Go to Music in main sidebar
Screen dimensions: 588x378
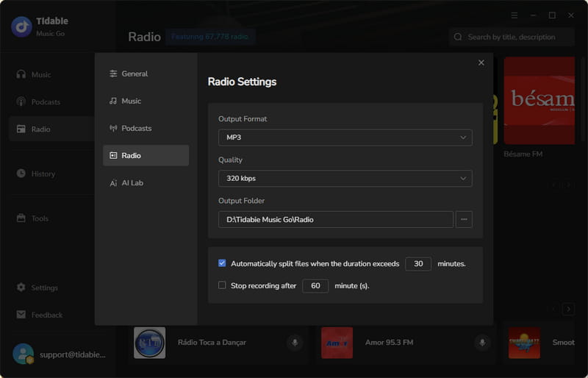pos(51,75)
